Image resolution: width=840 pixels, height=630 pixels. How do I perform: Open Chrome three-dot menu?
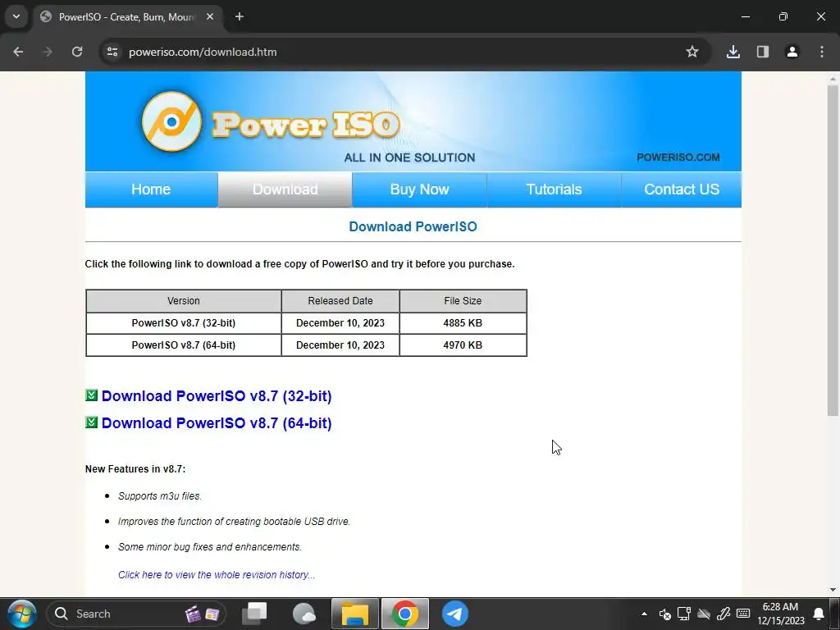[x=822, y=52]
